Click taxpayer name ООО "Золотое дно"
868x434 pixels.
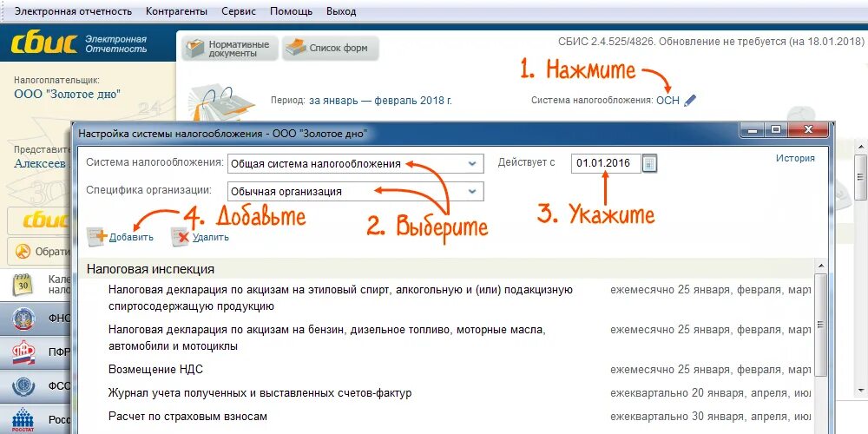67,94
